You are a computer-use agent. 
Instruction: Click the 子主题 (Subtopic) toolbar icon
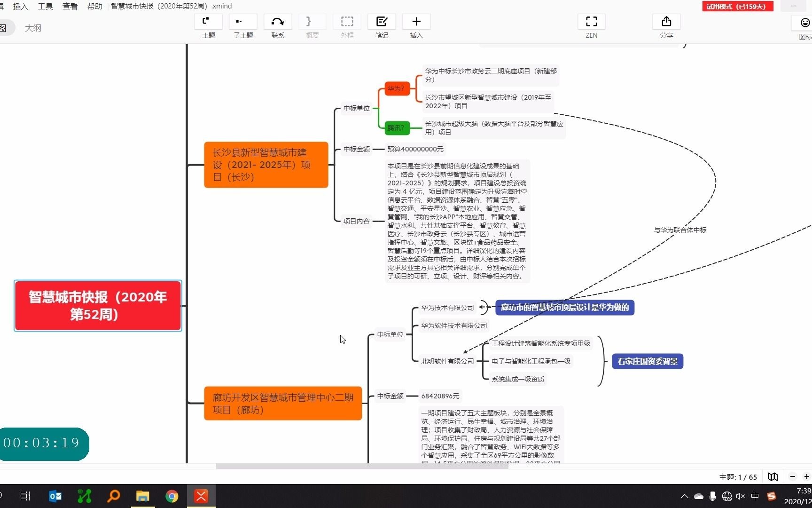[243, 22]
